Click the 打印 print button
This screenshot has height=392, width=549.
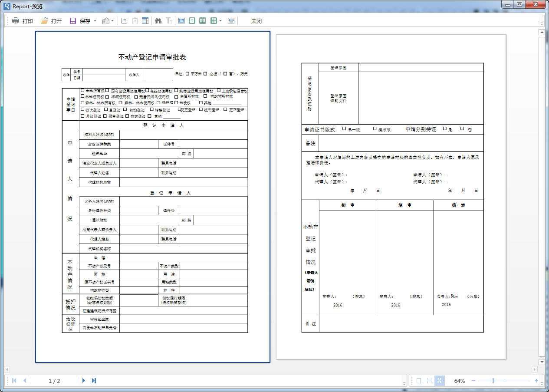click(23, 21)
